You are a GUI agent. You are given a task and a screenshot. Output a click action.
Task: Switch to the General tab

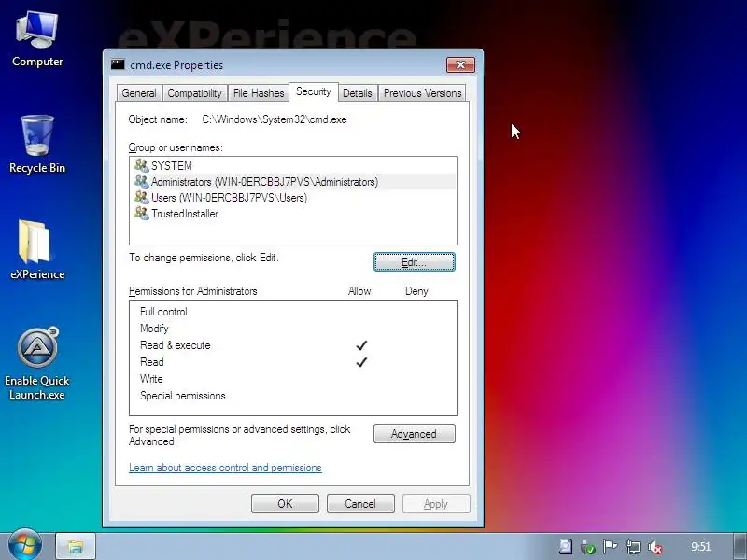(x=139, y=92)
